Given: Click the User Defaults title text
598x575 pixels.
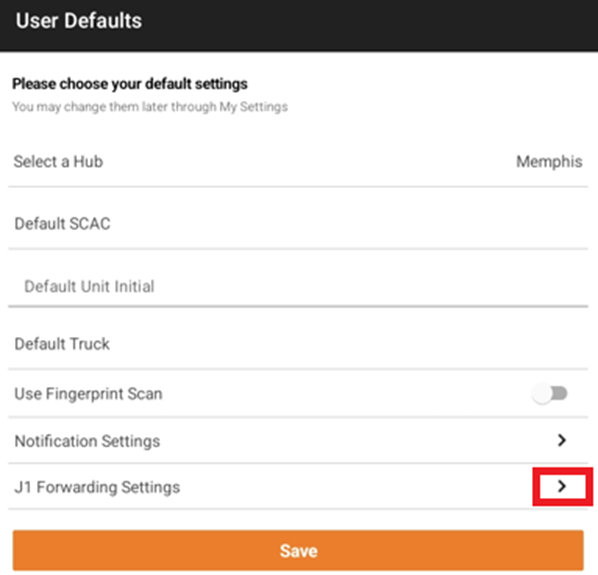Looking at the screenshot, I should point(79,21).
